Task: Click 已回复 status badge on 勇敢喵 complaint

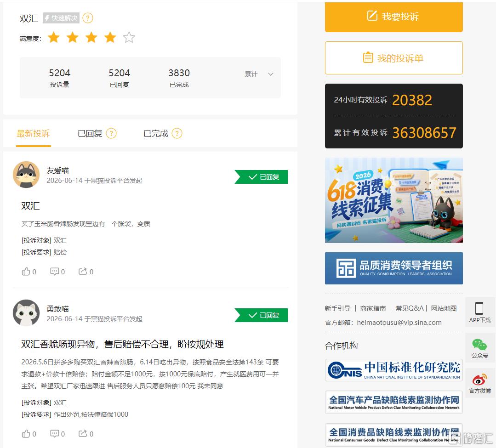Action: (261, 315)
